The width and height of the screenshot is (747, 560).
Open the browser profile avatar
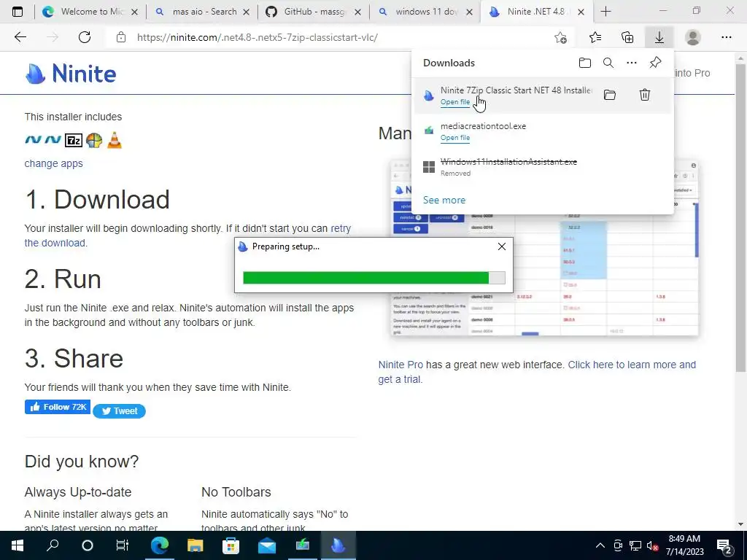point(693,37)
